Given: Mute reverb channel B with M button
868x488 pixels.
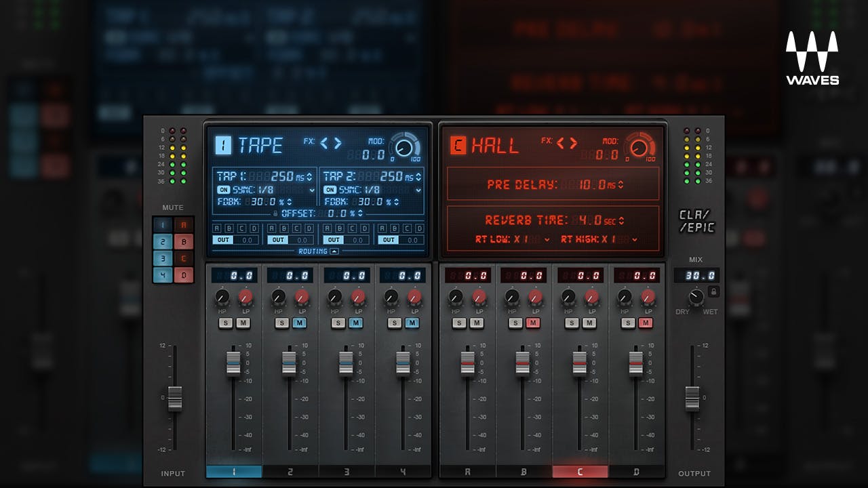Looking at the screenshot, I should [533, 323].
